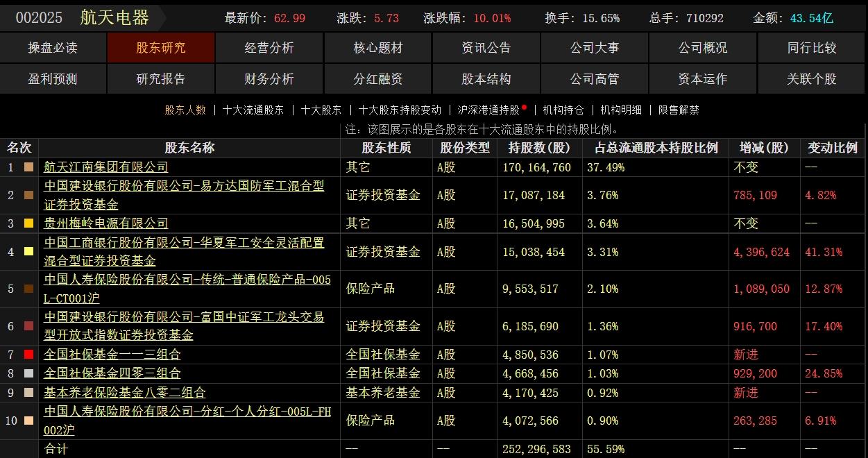Click increase value 4,396,624

pos(761,252)
